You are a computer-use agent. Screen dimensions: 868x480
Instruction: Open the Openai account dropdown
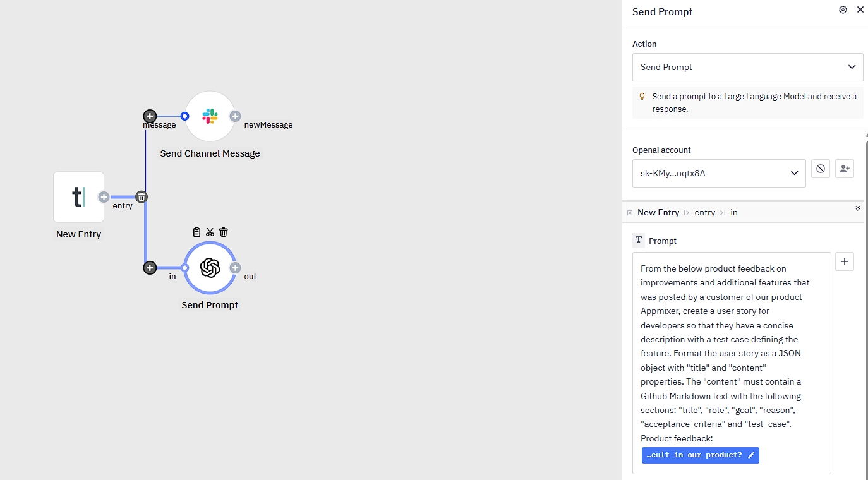coord(718,173)
